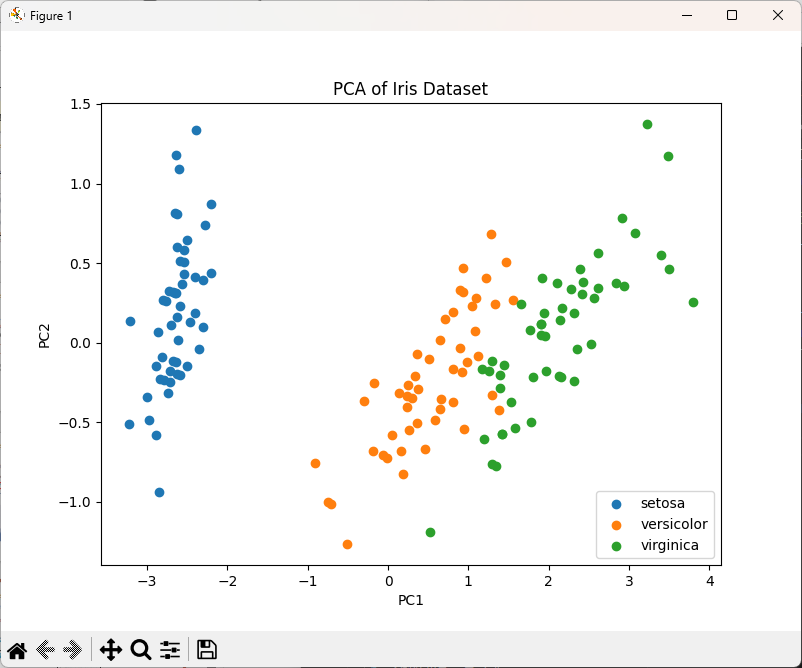Select the "PCA of Iris Dataset" plot title
Screen dimensions: 802x668
click(x=410, y=89)
